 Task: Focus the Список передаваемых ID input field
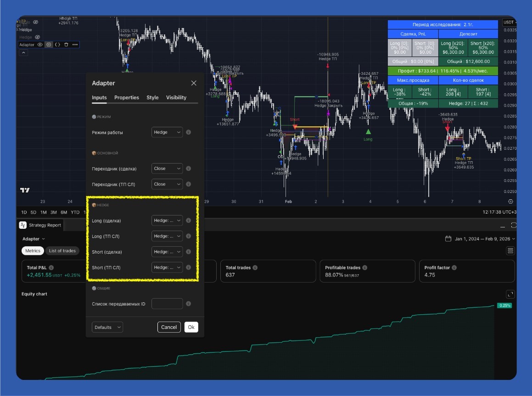pyautogui.click(x=167, y=304)
